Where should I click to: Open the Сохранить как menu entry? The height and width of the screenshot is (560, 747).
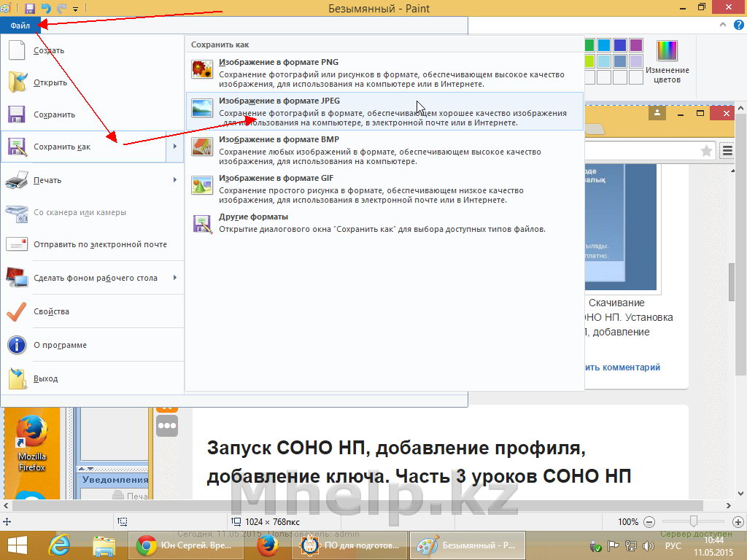(83, 147)
